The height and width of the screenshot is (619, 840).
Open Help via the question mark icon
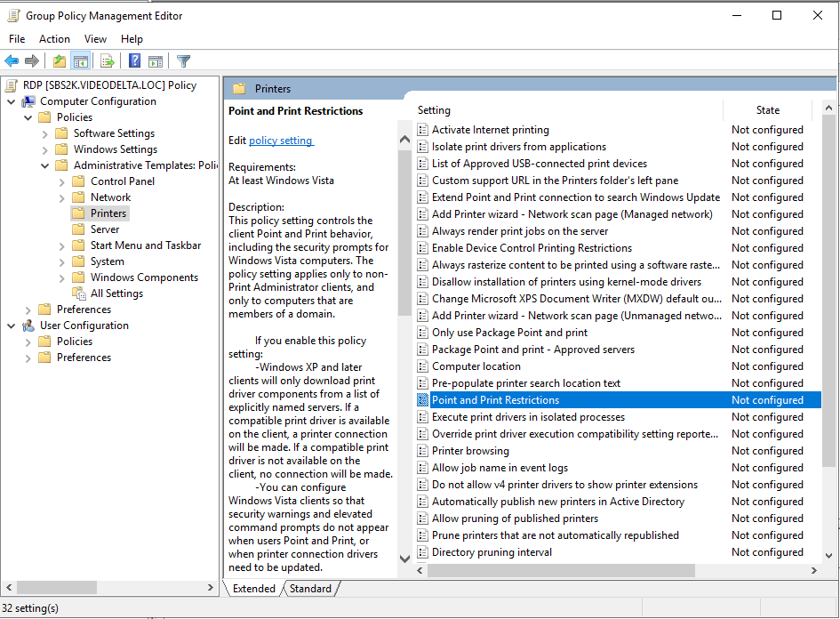point(134,61)
